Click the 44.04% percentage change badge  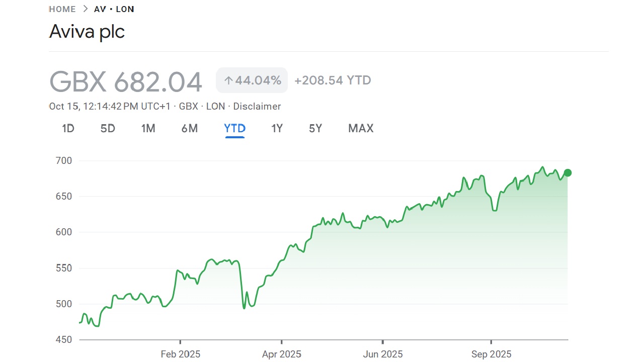pyautogui.click(x=252, y=80)
